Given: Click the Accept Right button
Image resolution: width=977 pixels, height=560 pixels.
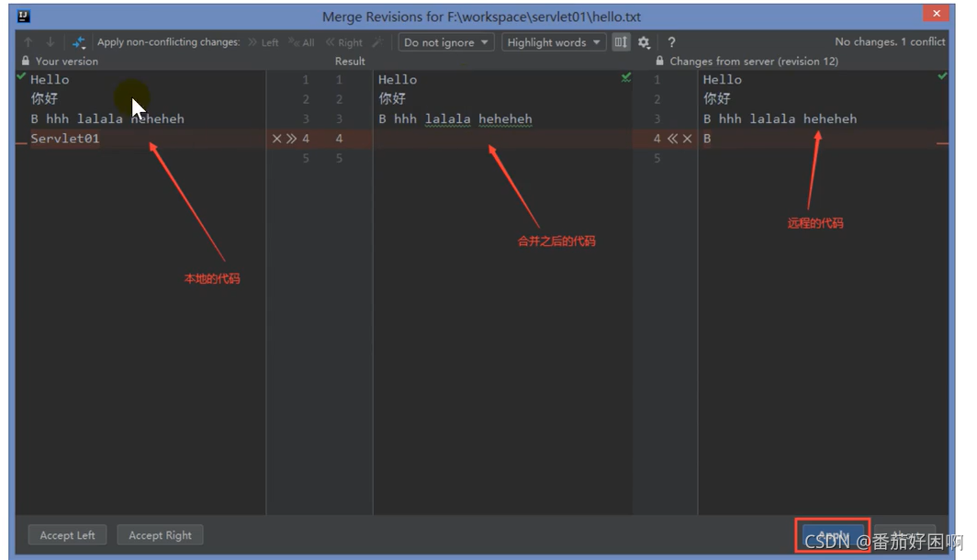Looking at the screenshot, I should (x=160, y=535).
